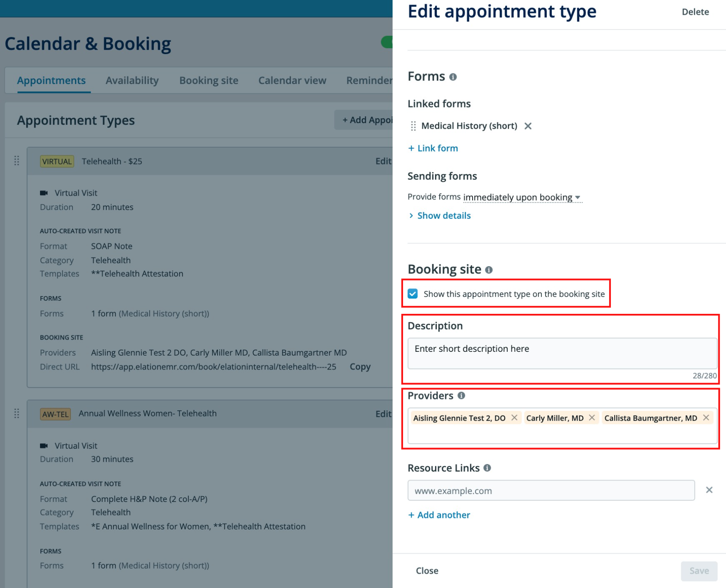Remove the Carly Miller, MD provider chip
The height and width of the screenshot is (588, 726).
(592, 418)
